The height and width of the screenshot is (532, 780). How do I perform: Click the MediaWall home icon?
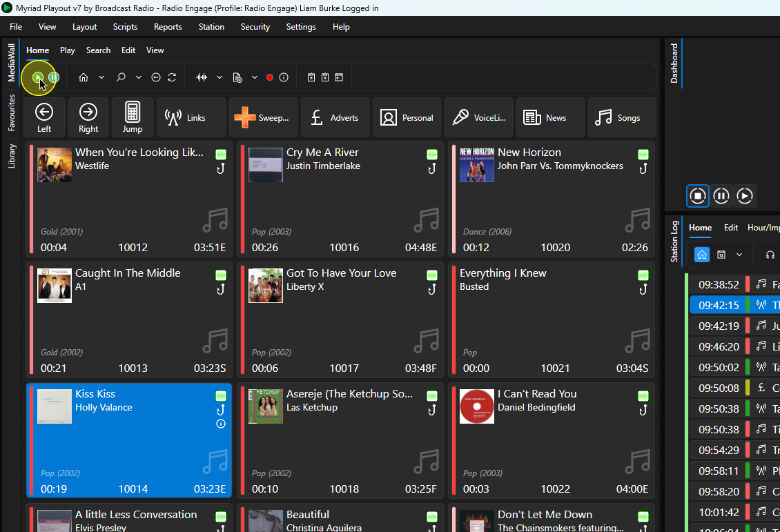[x=84, y=77]
